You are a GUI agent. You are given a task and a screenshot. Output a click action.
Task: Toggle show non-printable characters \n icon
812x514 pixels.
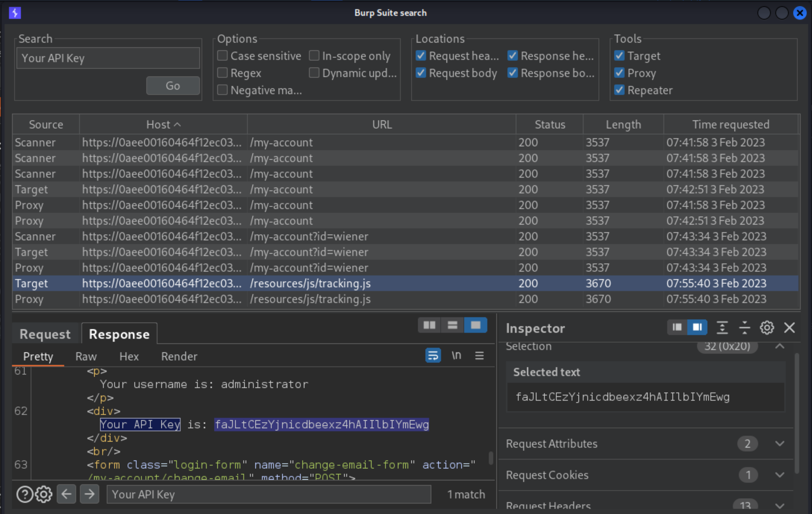(456, 355)
